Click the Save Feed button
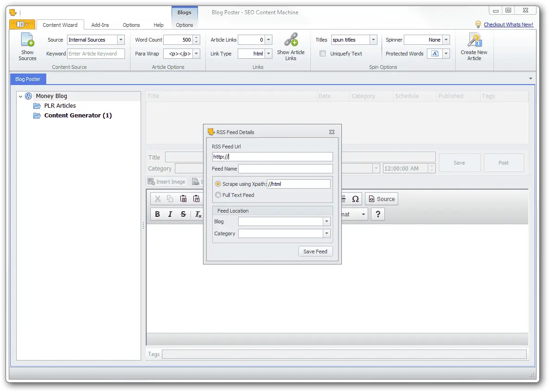Viewport: 549px width, 392px height. coord(315,251)
